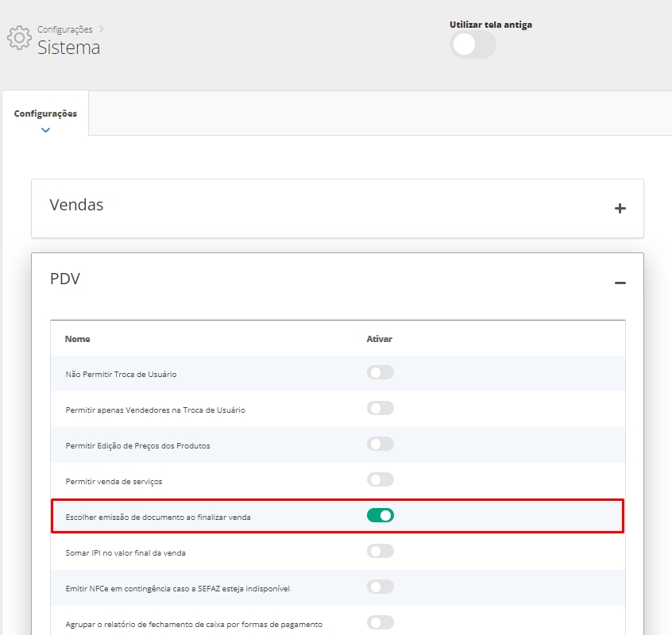Click the Nome column header
Screen dimensions: 672x635
(x=78, y=339)
